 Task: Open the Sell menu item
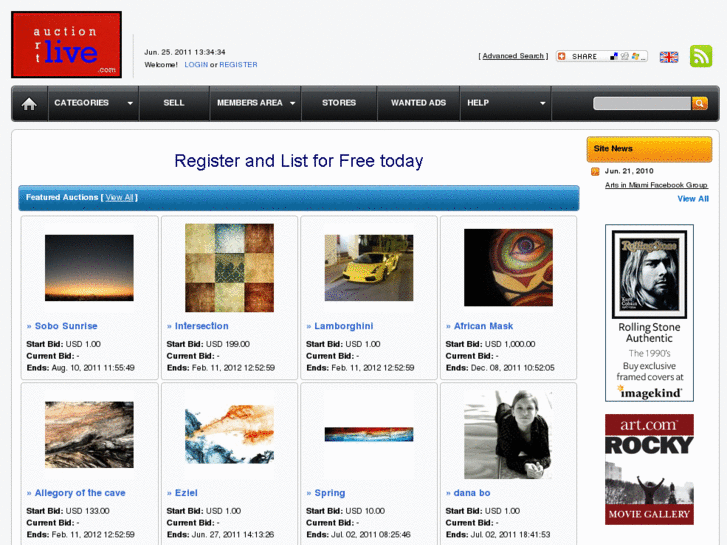(x=174, y=103)
